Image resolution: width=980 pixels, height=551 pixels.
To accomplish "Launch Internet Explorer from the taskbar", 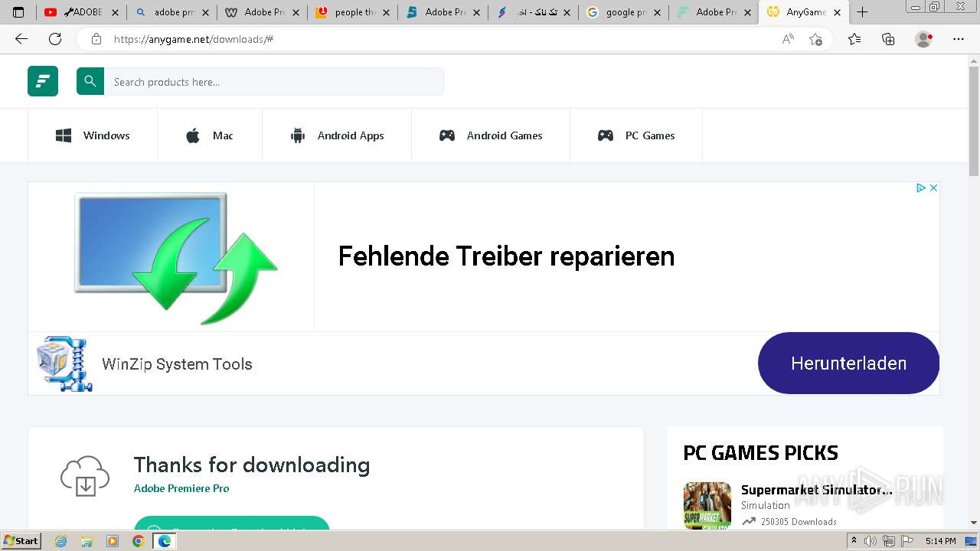I will (60, 541).
